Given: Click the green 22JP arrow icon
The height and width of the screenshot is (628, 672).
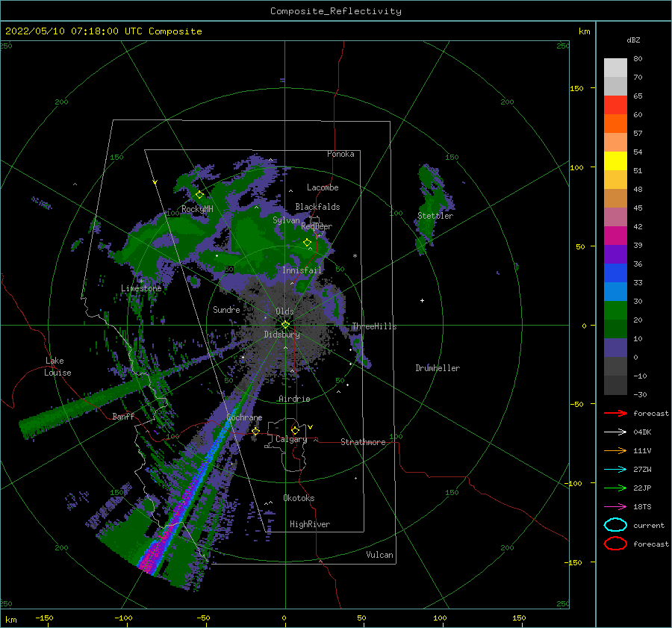Looking at the screenshot, I should click(615, 488).
